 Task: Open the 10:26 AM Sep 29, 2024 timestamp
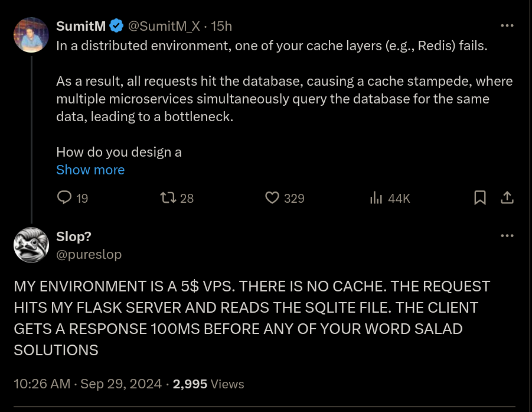pos(88,384)
